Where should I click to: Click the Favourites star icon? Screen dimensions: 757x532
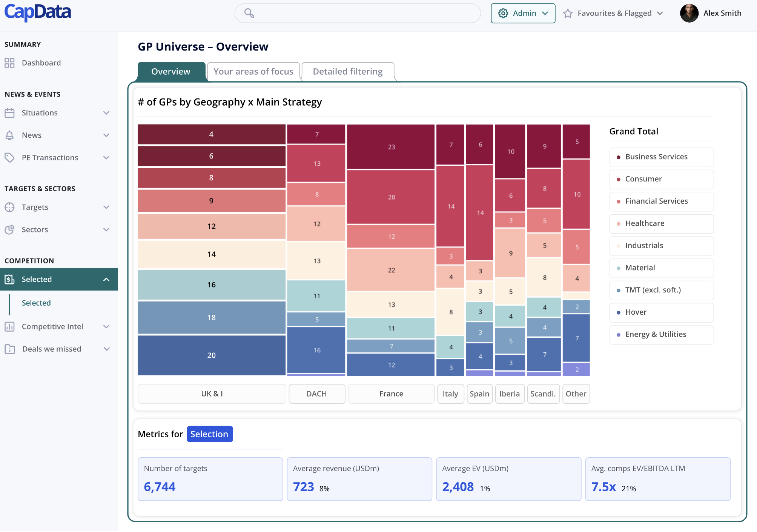pos(568,14)
